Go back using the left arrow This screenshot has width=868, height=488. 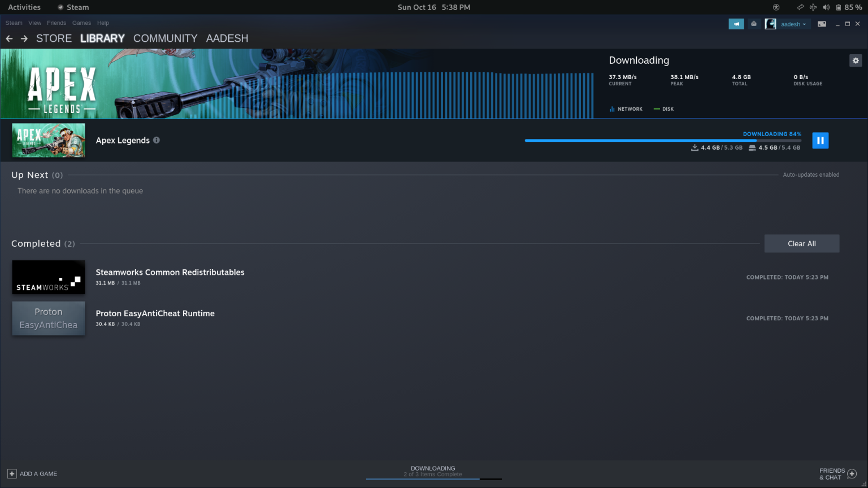point(9,38)
